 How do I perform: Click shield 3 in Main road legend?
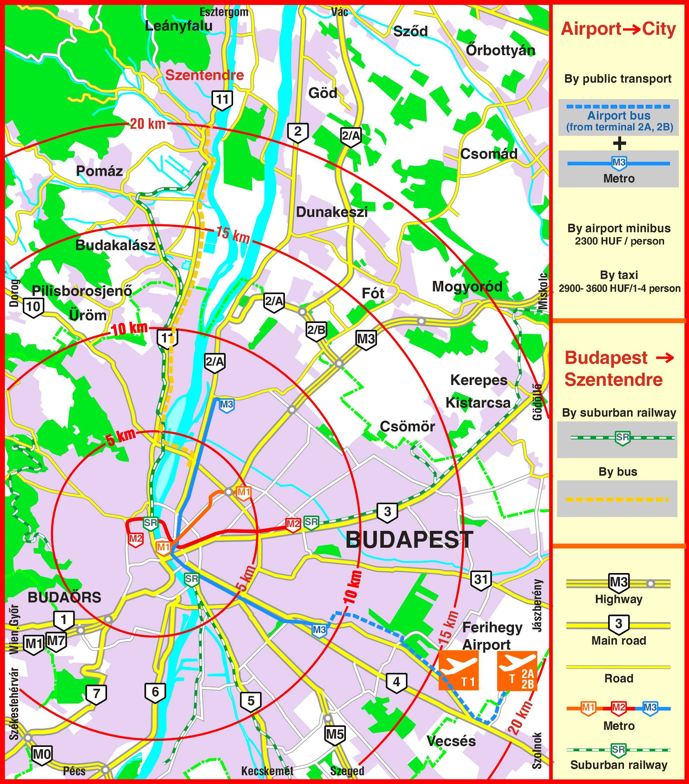(x=618, y=625)
